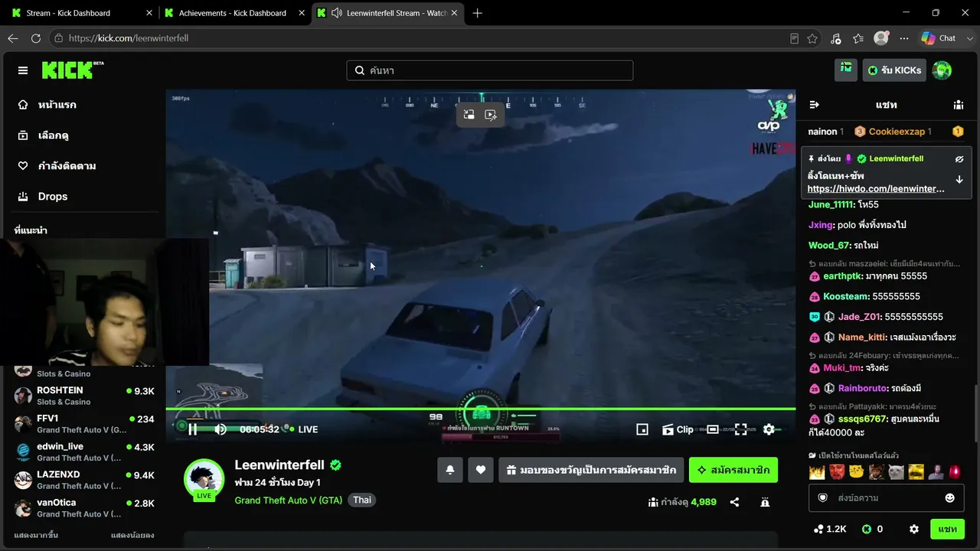Report the stream using the siren icon

coord(765,502)
